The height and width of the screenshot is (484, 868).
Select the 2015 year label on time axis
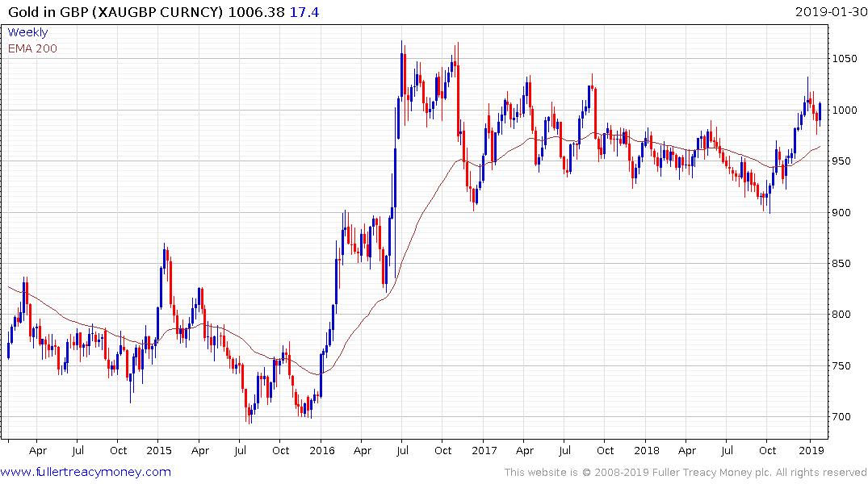(159, 450)
